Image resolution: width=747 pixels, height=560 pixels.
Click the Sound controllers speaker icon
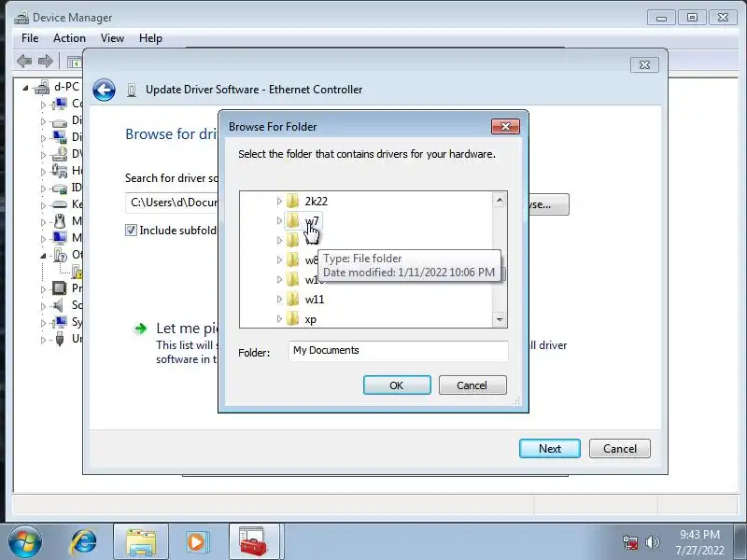pyautogui.click(x=60, y=305)
